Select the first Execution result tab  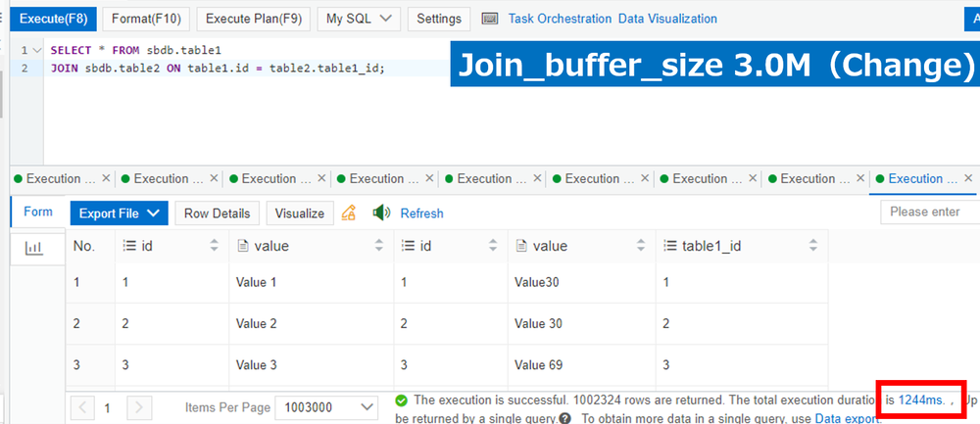pyautogui.click(x=61, y=179)
